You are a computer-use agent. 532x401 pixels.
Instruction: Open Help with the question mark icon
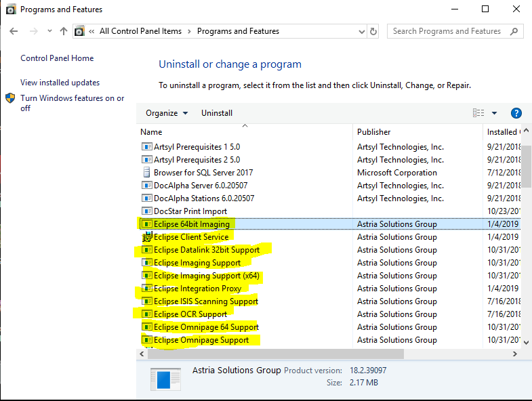click(x=516, y=113)
